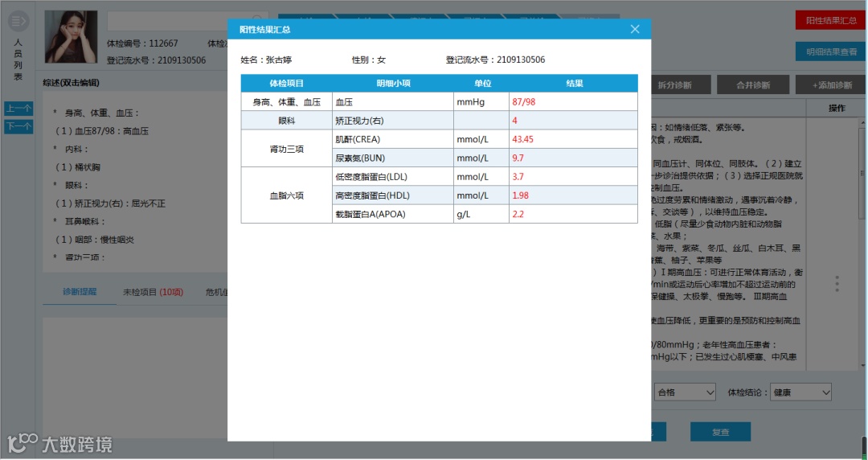Switch to the 未检项目 (10项) tab

coord(153,292)
